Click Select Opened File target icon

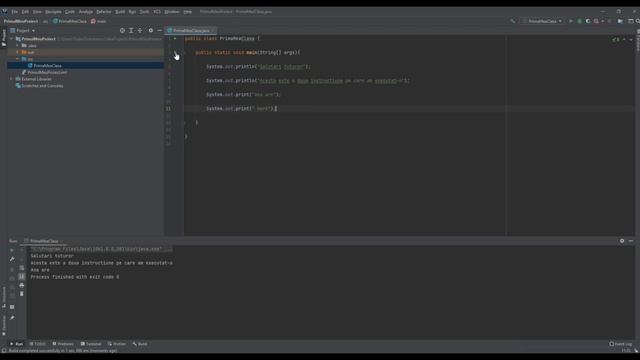click(x=122, y=31)
